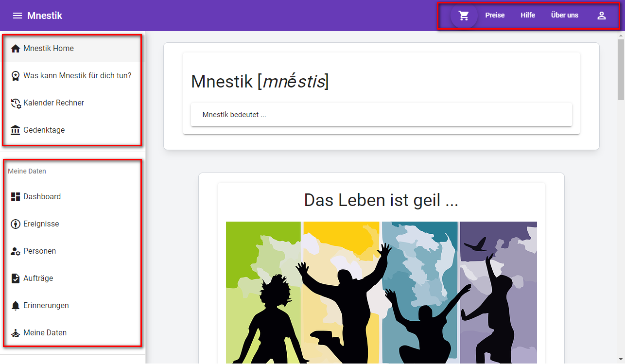Screen dimensions: 625x364
Task: Click the Dashboard grid icon
Action: click(16, 197)
